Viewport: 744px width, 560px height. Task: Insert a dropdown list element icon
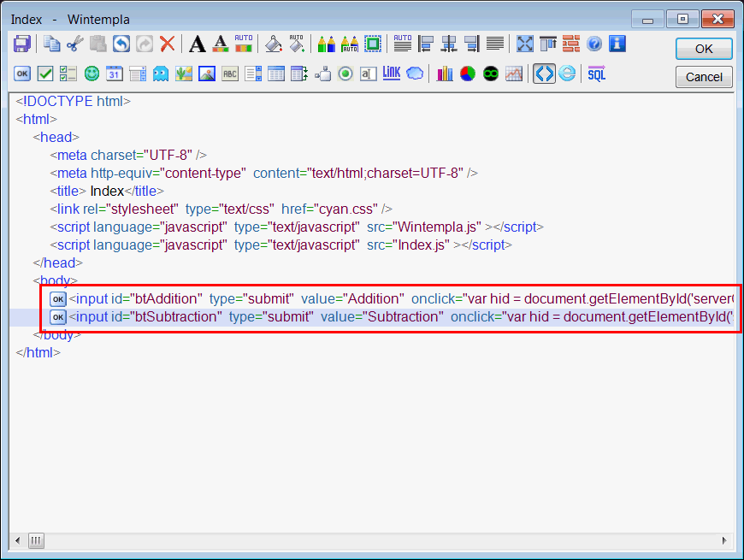click(138, 74)
